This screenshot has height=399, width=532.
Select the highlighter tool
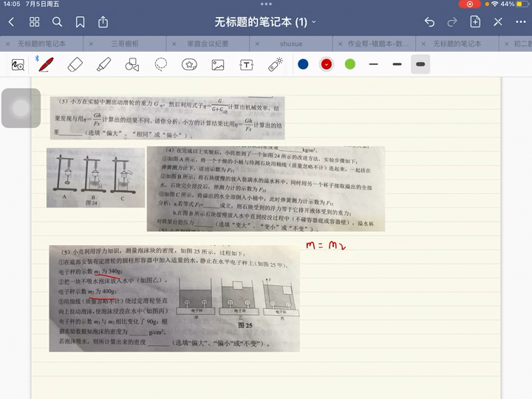point(104,64)
